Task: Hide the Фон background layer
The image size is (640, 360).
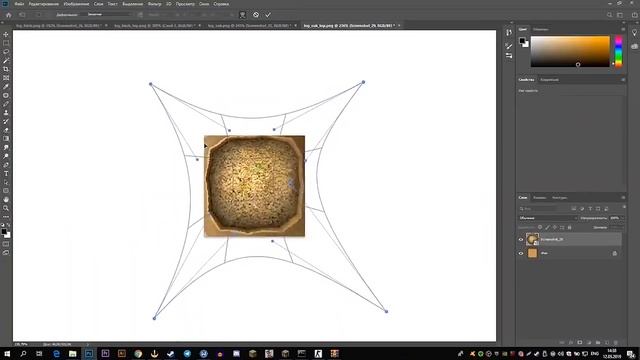Action: (521, 253)
